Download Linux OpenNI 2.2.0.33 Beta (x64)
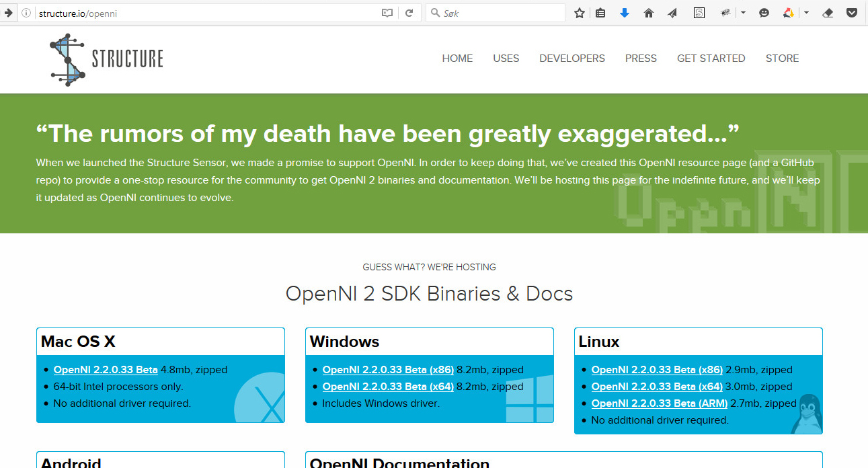 point(657,387)
